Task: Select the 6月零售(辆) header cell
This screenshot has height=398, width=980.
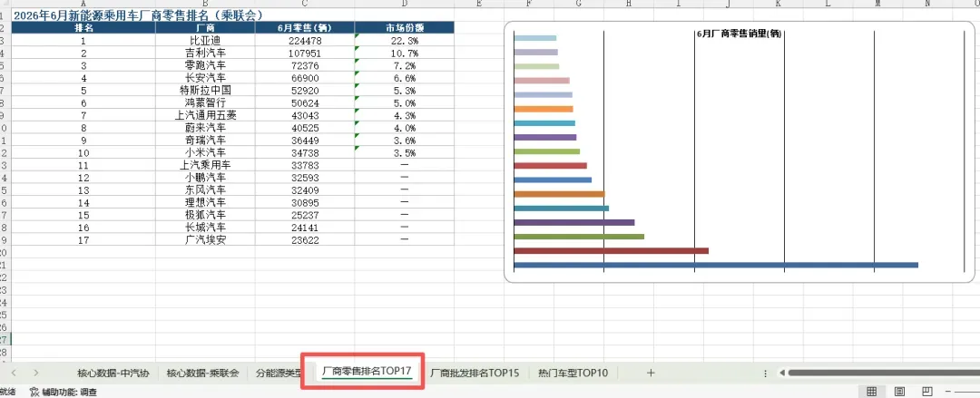Action: 304,27
